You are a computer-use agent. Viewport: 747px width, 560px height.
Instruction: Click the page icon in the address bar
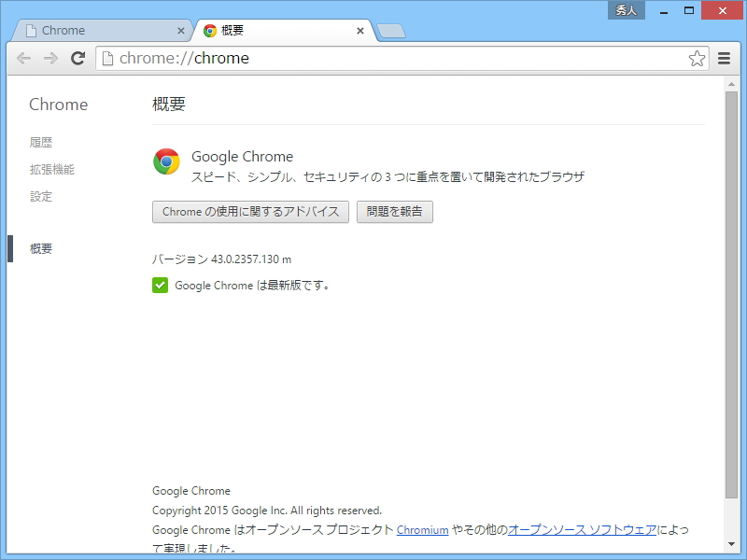pyautogui.click(x=109, y=58)
